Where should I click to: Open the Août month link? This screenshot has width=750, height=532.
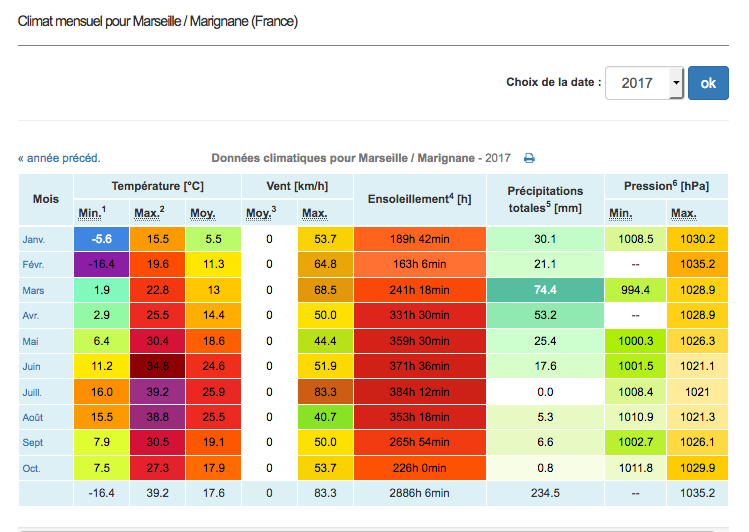tap(34, 416)
